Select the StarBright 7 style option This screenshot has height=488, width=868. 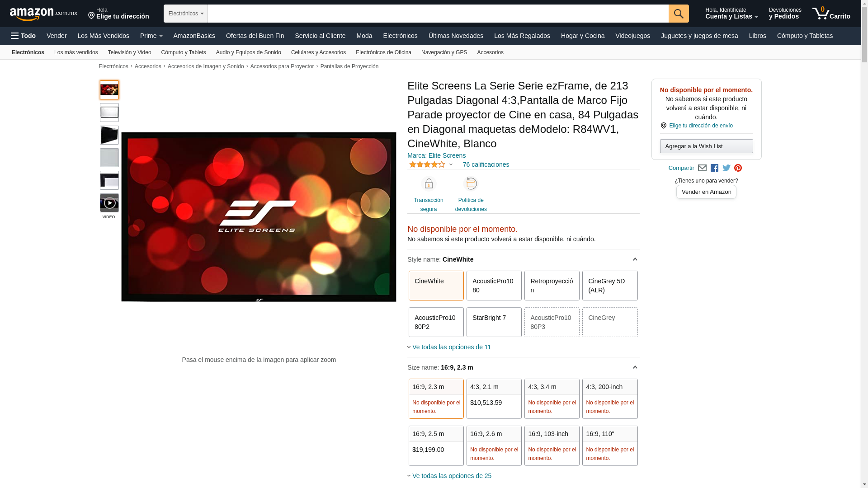[x=494, y=322]
